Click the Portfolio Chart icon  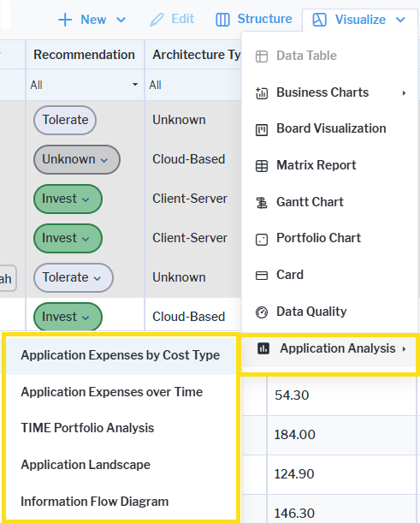pyautogui.click(x=262, y=239)
